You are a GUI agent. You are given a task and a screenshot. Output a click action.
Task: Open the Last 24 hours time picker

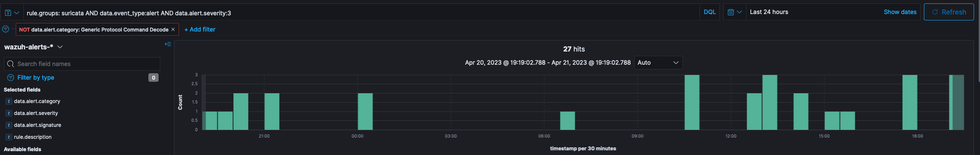click(769, 12)
